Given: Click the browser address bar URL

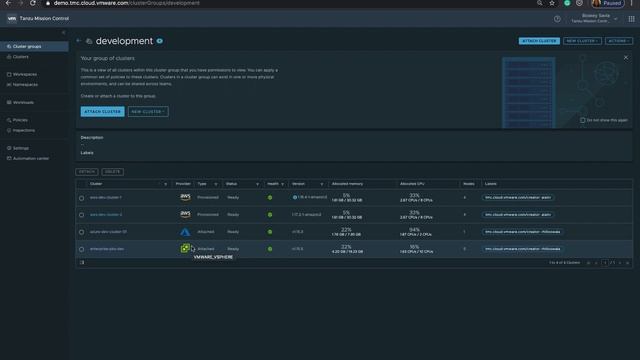Looking at the screenshot, I should point(127,3).
